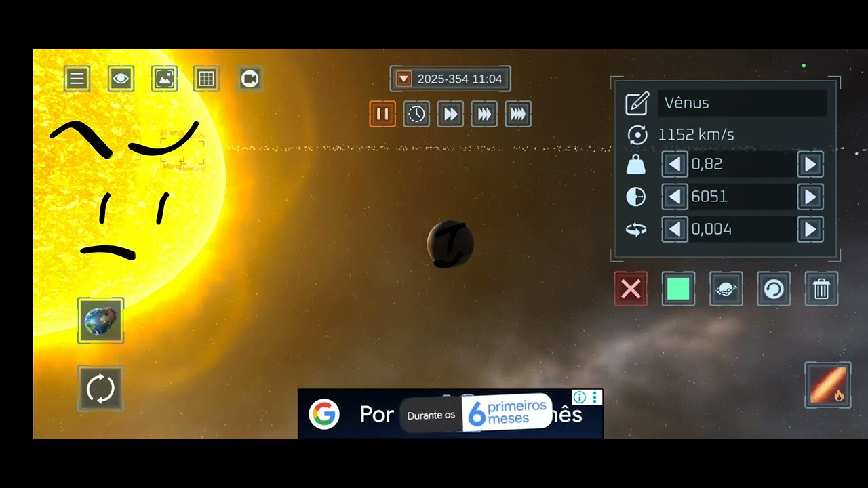Increase the mass value 0,82

[x=810, y=164]
